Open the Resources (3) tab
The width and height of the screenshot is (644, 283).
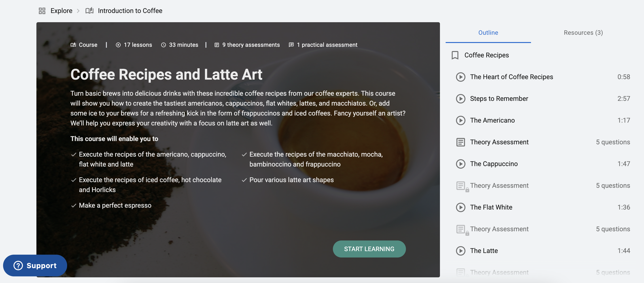pyautogui.click(x=583, y=32)
